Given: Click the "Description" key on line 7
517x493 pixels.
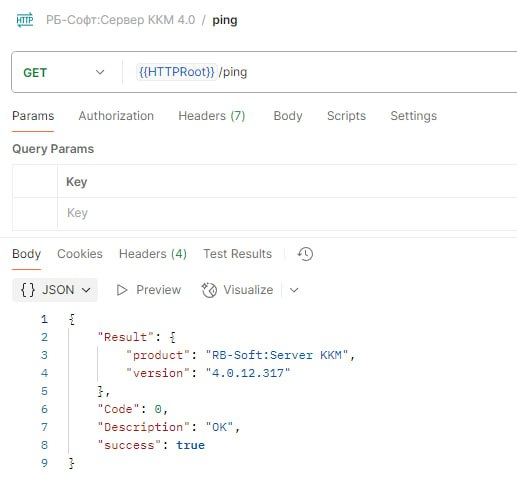Looking at the screenshot, I should tap(144, 427).
